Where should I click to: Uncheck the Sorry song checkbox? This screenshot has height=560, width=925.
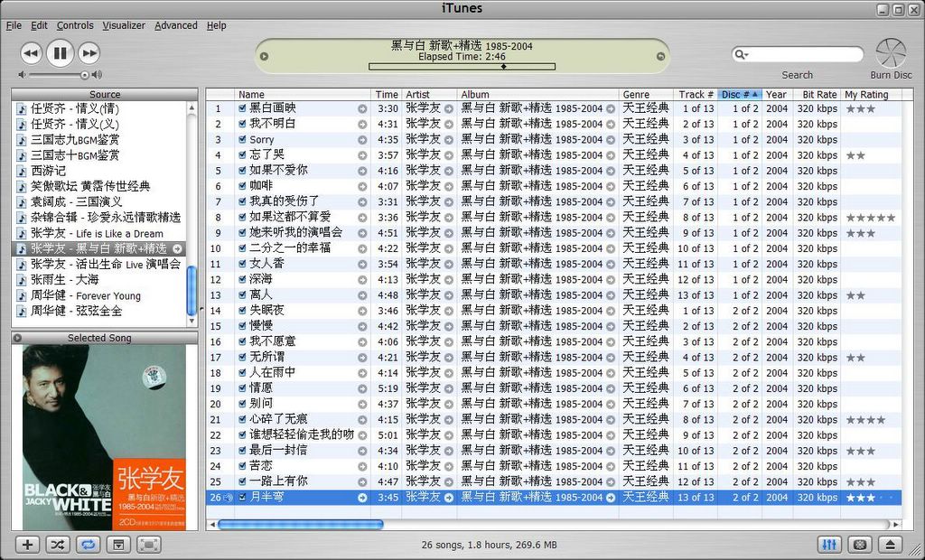(242, 140)
